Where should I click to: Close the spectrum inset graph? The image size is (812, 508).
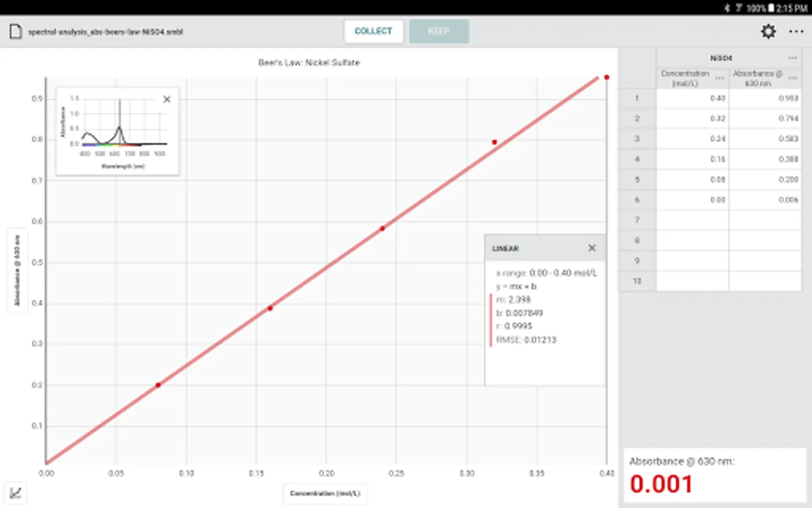pyautogui.click(x=167, y=99)
